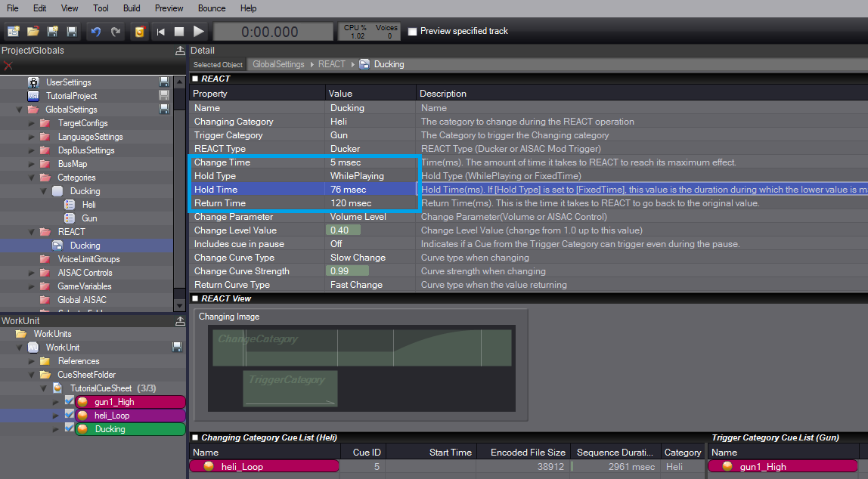This screenshot has width=868, height=479.
Task: Collapse the CueSheetFolder tree node
Action: point(33,375)
